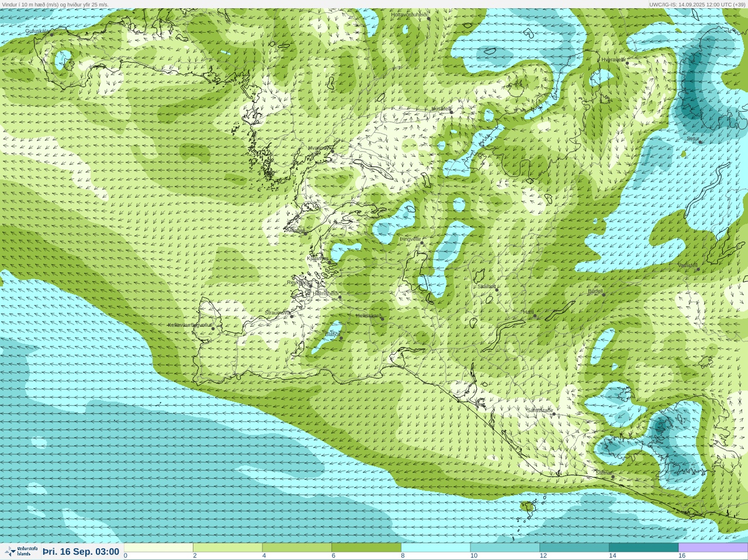Select the Hellisskarð station label
This screenshot has width=748, height=560.
coord(368,316)
